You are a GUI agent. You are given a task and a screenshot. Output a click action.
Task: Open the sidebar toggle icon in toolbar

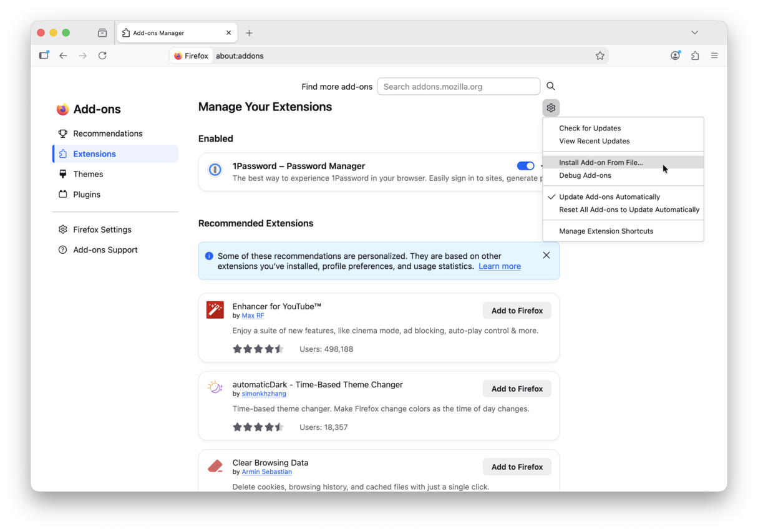(44, 56)
